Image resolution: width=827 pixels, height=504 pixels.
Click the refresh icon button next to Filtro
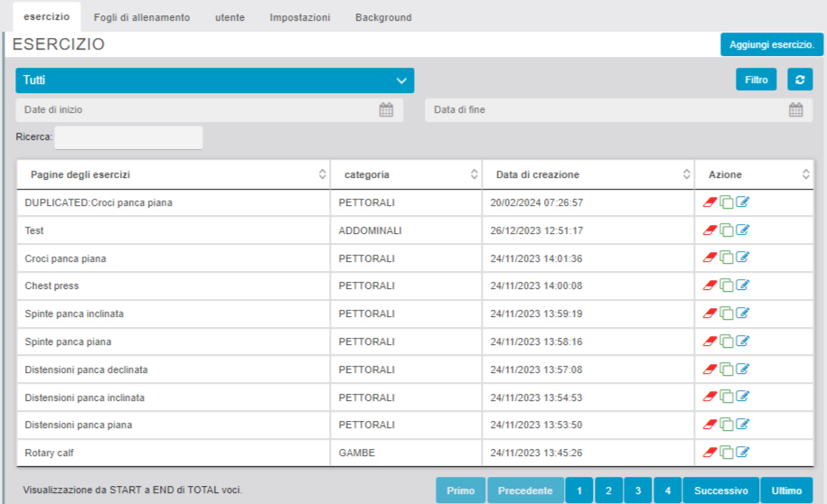tap(799, 79)
